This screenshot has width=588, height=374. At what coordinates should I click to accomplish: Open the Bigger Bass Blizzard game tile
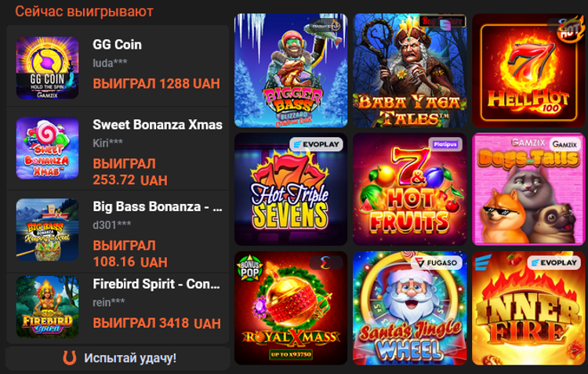point(291,71)
